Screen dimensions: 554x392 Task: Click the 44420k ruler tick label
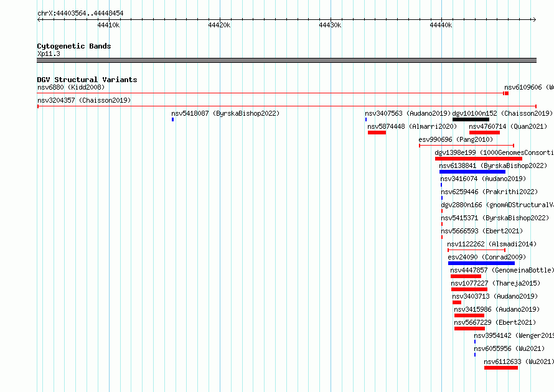click(219, 25)
